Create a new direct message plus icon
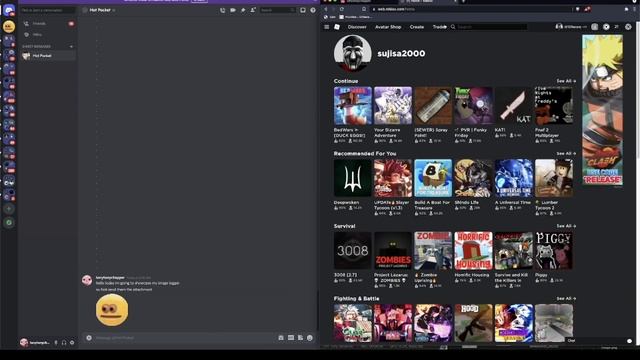Screen dimensions: 640x360 [72, 47]
